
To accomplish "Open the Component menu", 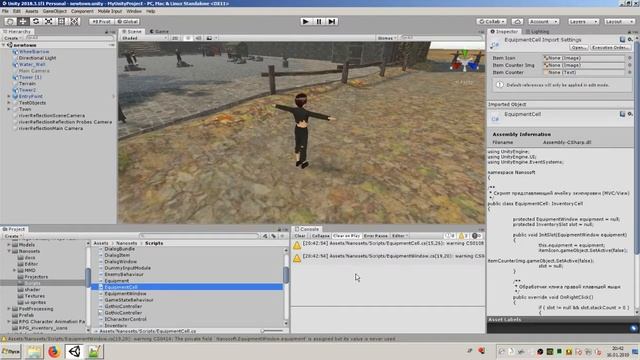I will tap(82, 11).
